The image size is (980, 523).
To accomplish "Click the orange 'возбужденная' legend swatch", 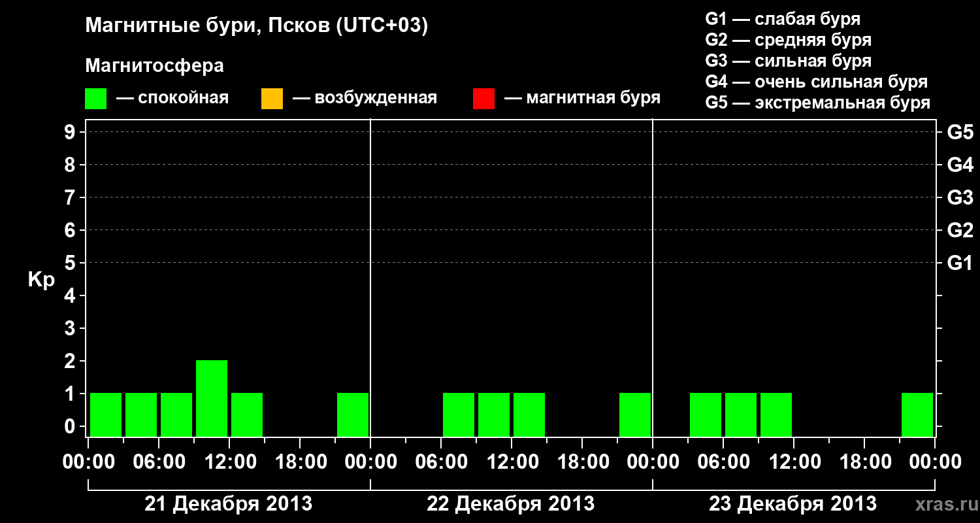I will coord(272,99).
